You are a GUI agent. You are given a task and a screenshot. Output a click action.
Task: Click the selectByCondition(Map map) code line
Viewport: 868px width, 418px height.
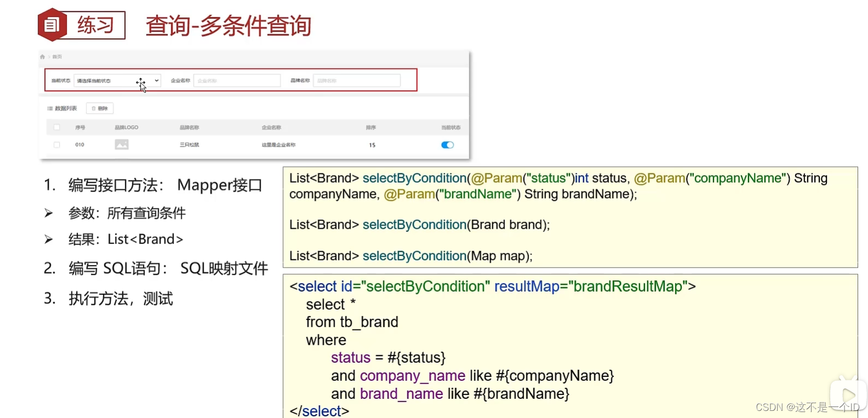click(x=411, y=256)
